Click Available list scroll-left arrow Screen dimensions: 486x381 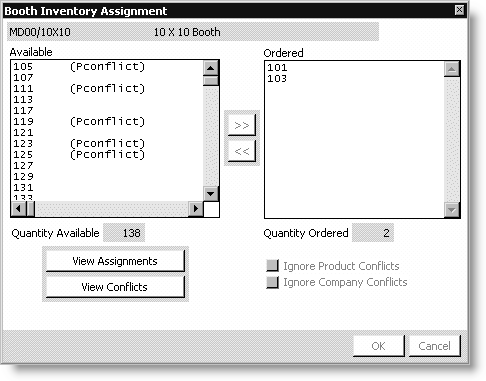click(18, 209)
